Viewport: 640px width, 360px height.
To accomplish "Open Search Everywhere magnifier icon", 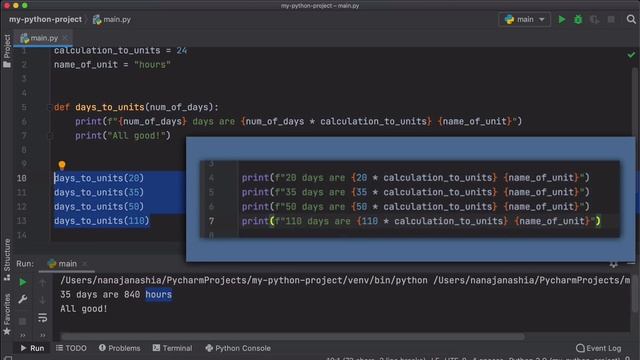I will (631, 19).
